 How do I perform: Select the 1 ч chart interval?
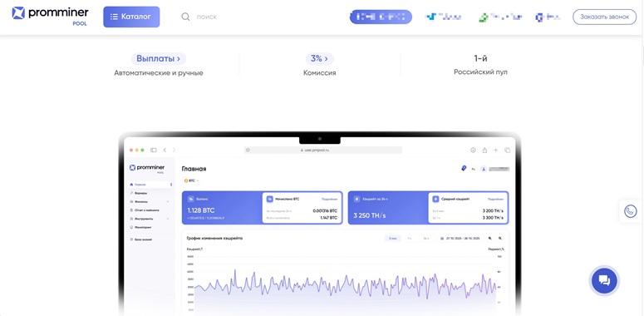pos(410,239)
